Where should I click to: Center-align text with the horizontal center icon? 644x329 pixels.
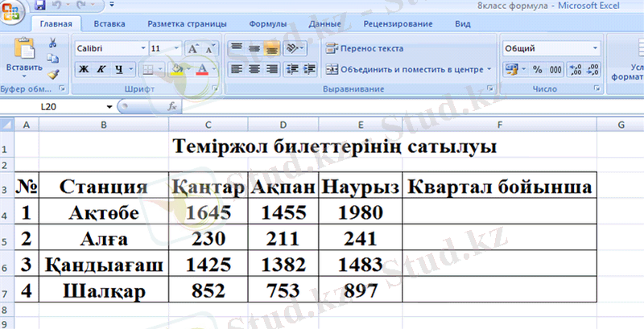254,70
